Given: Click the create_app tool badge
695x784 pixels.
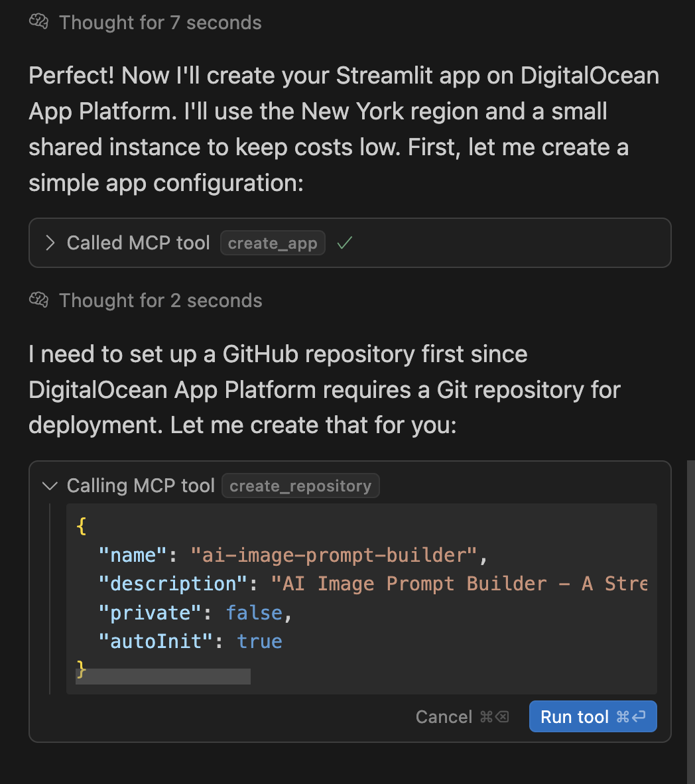Looking at the screenshot, I should (x=273, y=243).
